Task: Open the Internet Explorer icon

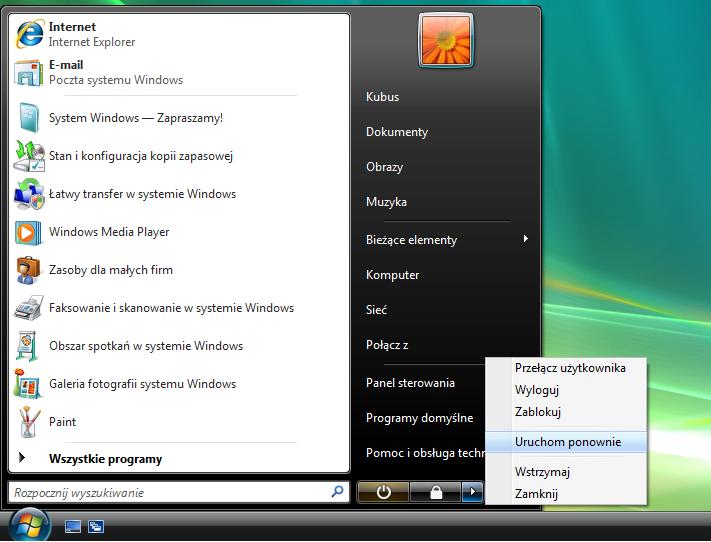Action: pos(30,34)
